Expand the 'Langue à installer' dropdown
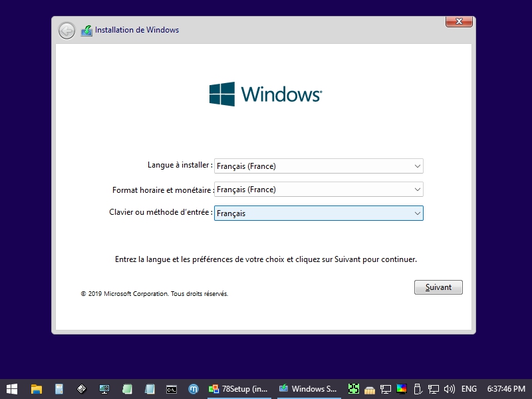532x399 pixels. [x=417, y=166]
